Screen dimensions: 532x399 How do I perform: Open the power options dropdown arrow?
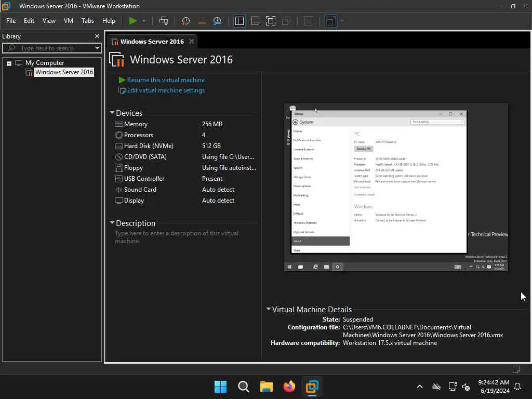144,21
